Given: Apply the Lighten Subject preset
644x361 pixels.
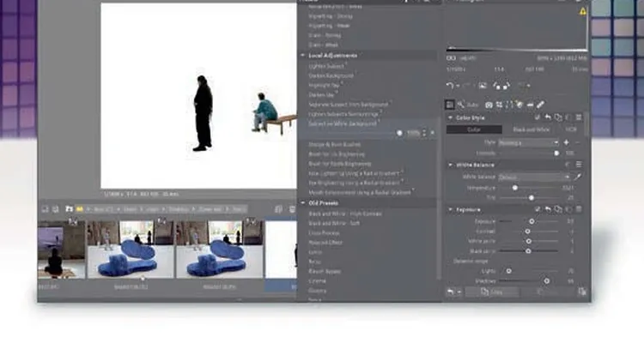Looking at the screenshot, I should click(326, 66).
